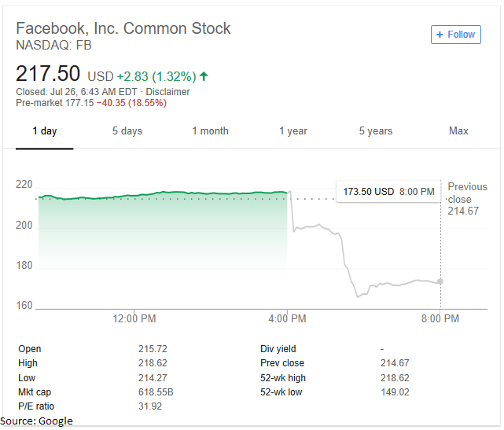Screen dimensions: 504x430
Task: Click the 4:00 PM axis label
Action: click(x=288, y=319)
